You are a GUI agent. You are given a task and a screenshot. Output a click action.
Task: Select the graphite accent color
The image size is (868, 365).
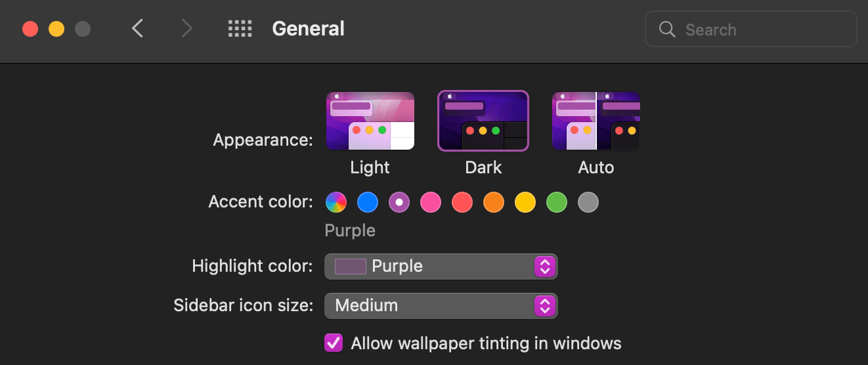coord(588,202)
